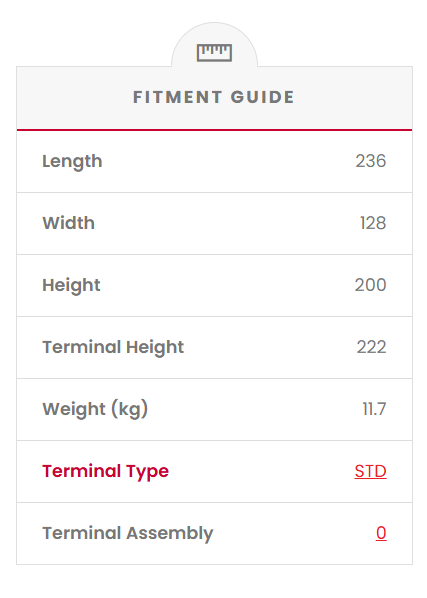The height and width of the screenshot is (598, 427).
Task: Click the ruler icon above Fitment Guide
Action: [x=214, y=53]
